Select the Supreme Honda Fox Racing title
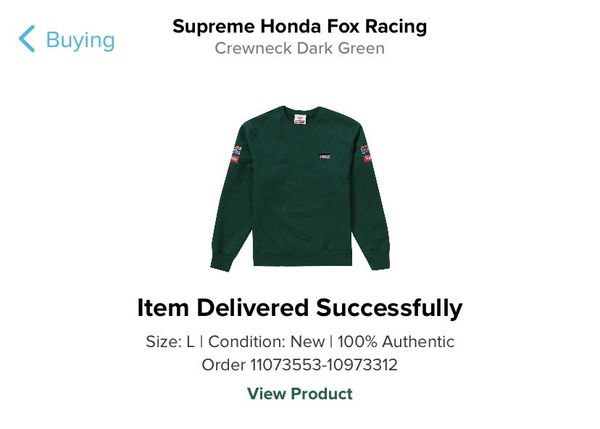The height and width of the screenshot is (429, 600). point(300,26)
